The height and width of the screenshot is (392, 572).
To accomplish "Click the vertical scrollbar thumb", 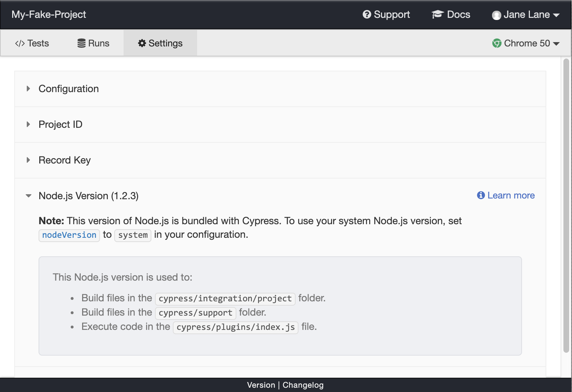I will (566, 206).
